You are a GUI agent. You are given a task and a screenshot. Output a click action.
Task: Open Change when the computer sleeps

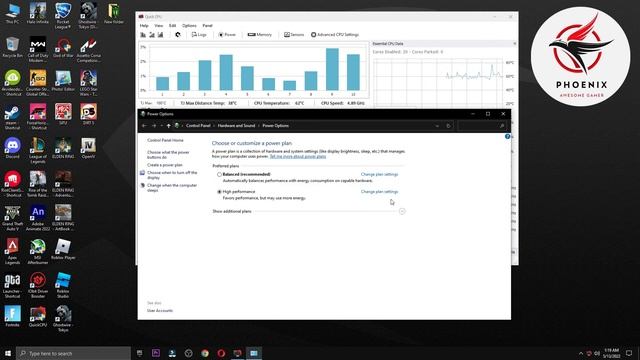[x=172, y=187]
